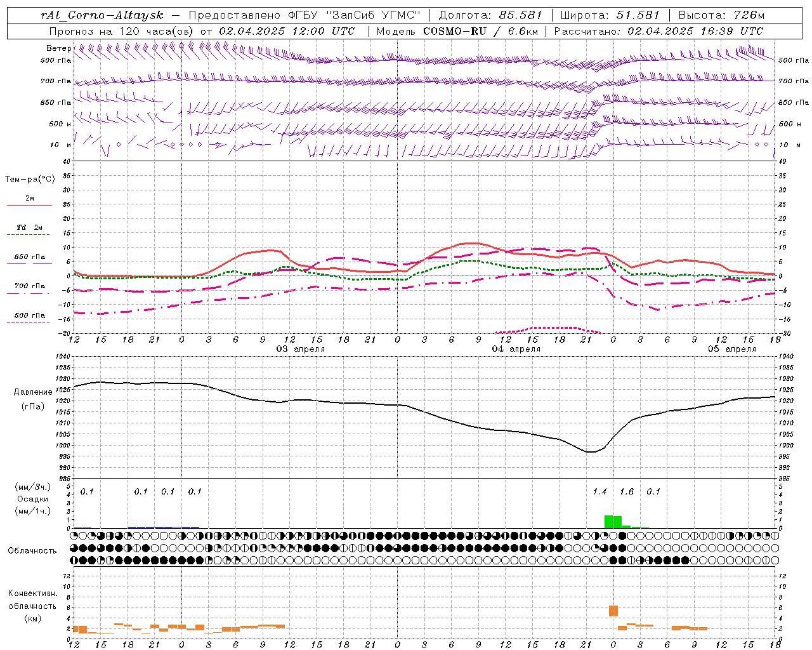Viewport: 812px width, 650px height.
Task: Click the 1.6 precipitation value
Action: [x=627, y=492]
